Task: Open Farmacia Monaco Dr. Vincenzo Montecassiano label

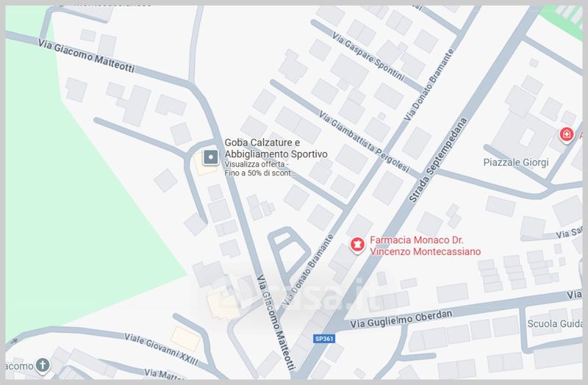Action: click(x=426, y=245)
